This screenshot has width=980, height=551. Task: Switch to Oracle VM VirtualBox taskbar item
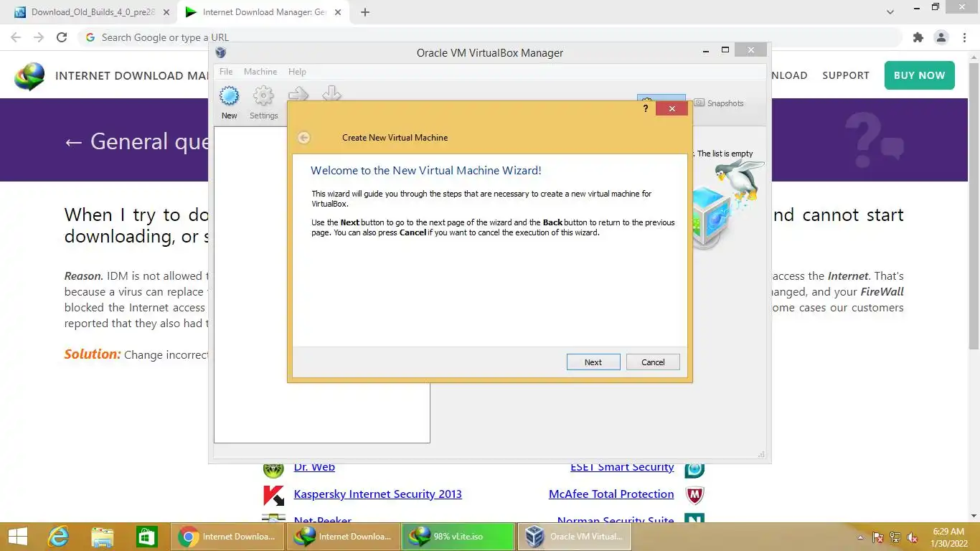pos(575,537)
